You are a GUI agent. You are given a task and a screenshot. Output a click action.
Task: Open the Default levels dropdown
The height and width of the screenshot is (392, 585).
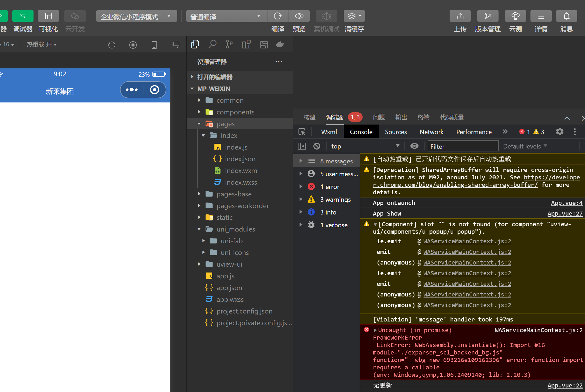coord(525,146)
